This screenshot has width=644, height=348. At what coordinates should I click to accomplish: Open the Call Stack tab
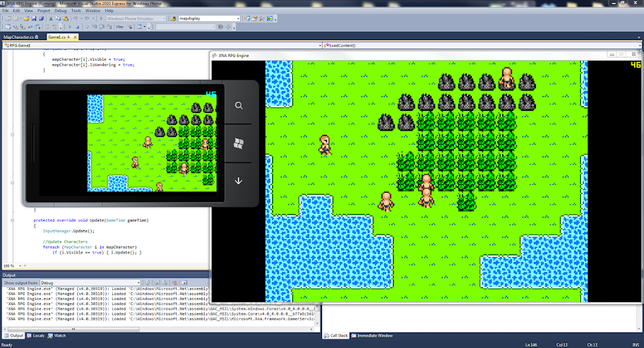(x=335, y=336)
